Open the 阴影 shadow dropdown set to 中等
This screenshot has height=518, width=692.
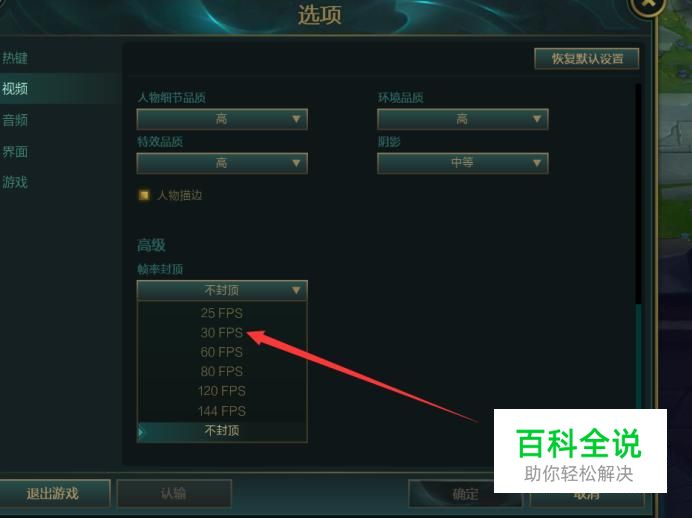click(x=463, y=163)
